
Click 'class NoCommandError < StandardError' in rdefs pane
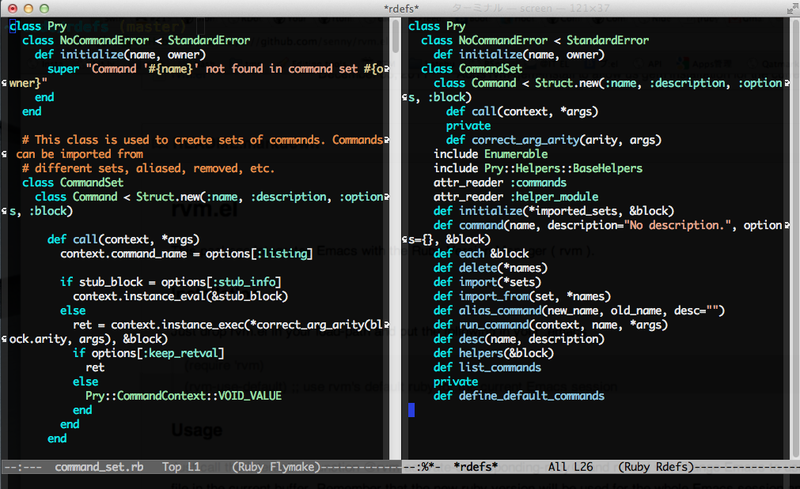(x=535, y=40)
